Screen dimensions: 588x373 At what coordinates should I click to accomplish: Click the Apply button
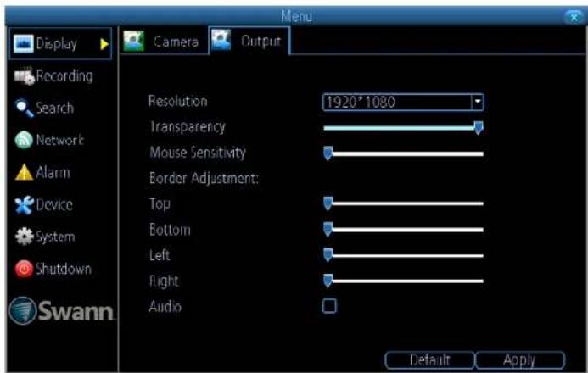tap(520, 360)
